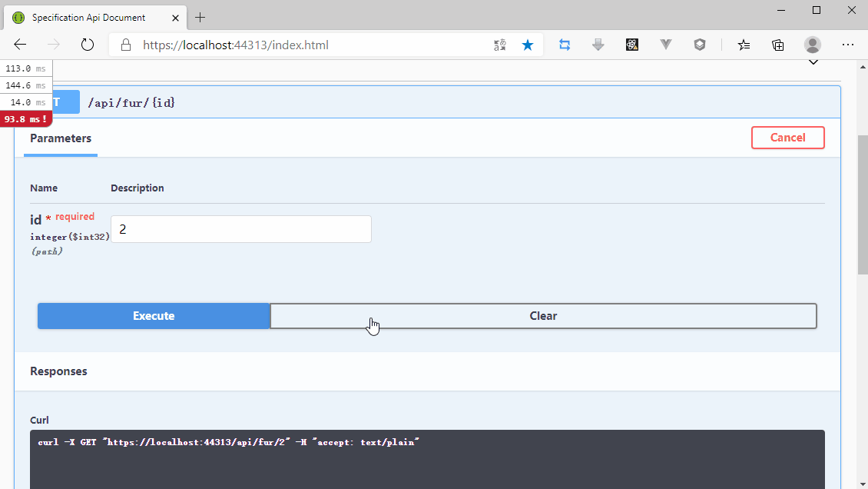Open the blue sync arrows extension
The width and height of the screenshot is (868, 489).
(x=565, y=45)
